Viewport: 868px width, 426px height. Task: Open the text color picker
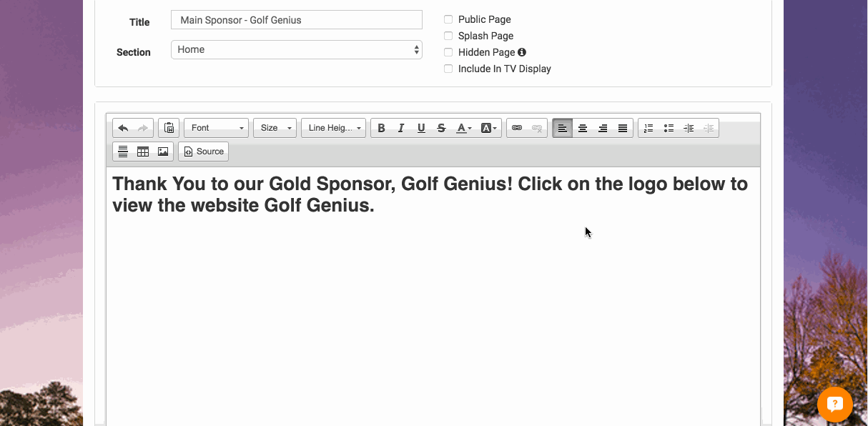coord(464,128)
